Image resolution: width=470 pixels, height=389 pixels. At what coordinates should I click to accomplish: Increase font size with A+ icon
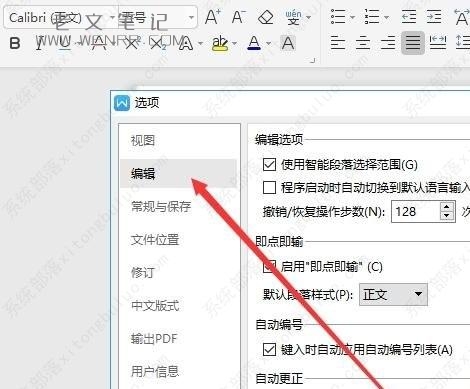coord(212,17)
